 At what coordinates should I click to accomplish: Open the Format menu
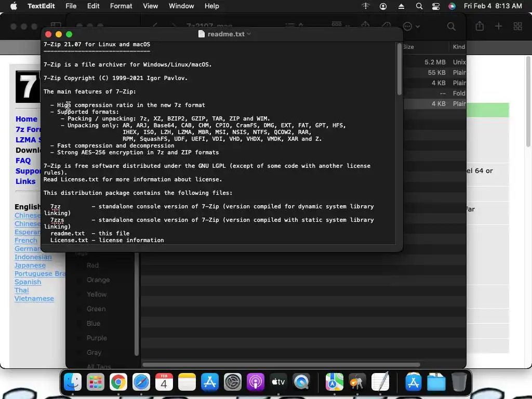[121, 6]
